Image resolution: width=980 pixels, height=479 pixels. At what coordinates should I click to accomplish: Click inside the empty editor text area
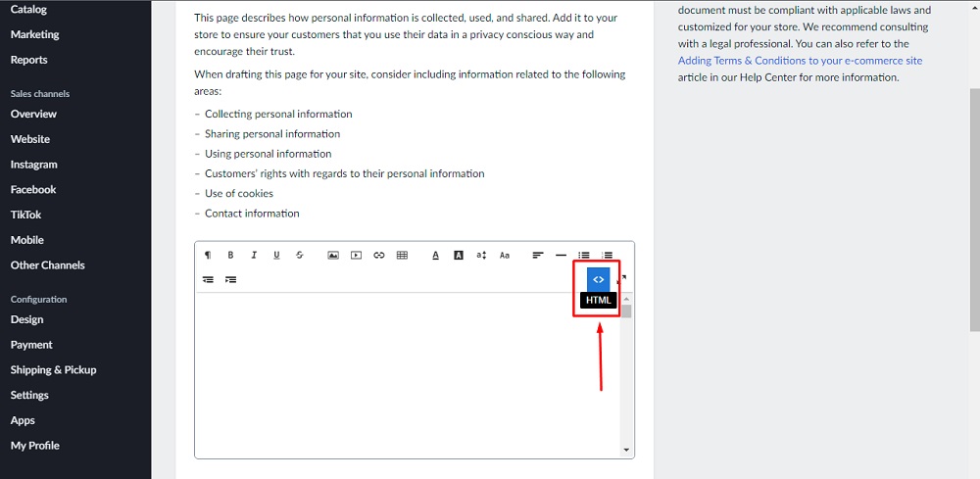(x=408, y=375)
